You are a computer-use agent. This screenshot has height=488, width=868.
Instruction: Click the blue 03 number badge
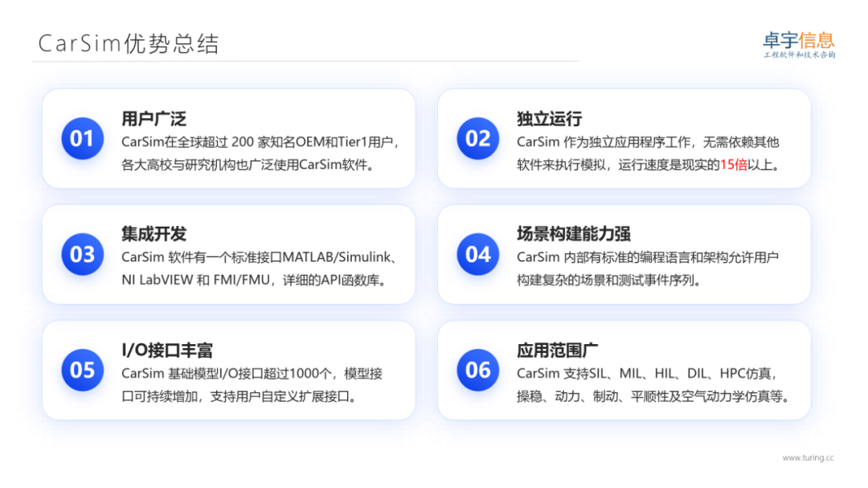coord(83,254)
